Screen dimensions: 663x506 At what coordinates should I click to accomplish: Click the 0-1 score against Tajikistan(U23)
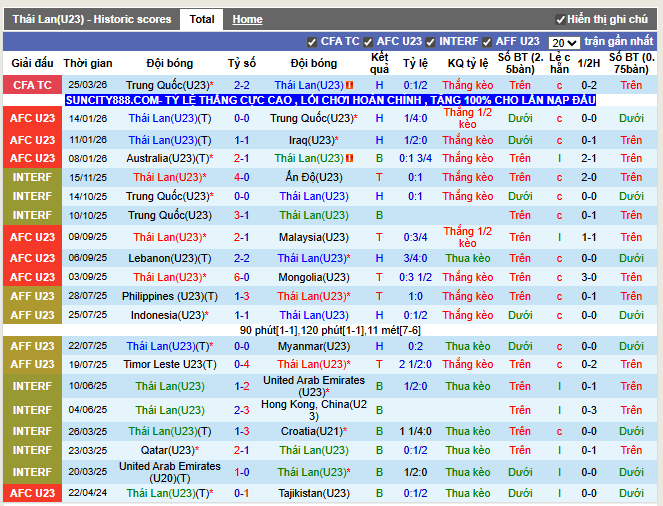coord(242,493)
